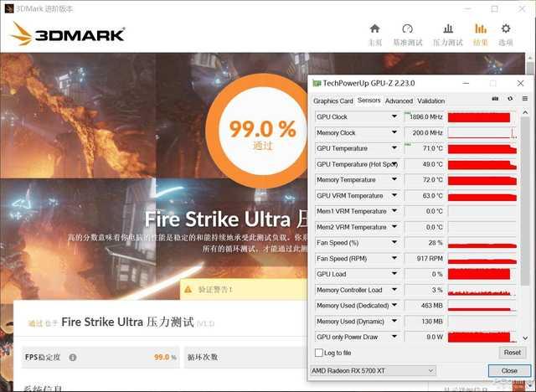Click the GPU-Z sensors scrollbar down arrow
This screenshot has width=536, height=392.
(x=525, y=338)
